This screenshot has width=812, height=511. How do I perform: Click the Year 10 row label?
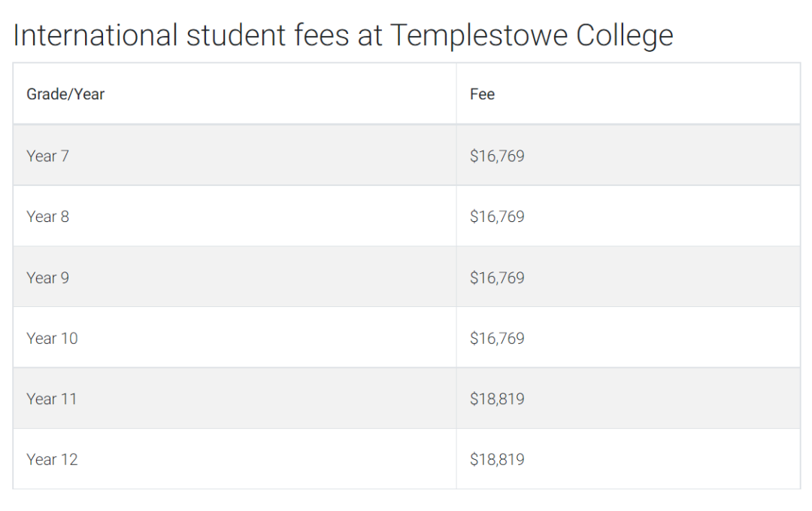click(x=52, y=339)
